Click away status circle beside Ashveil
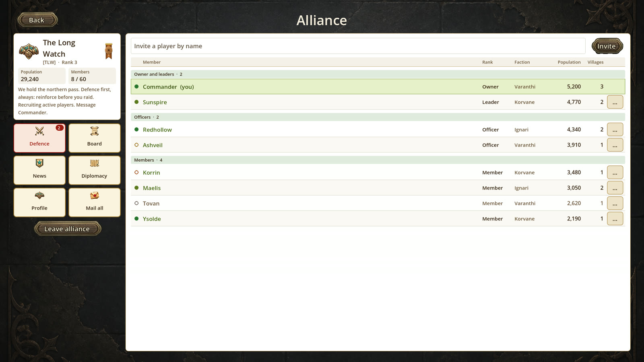Screen dimensions: 644x362 coord(136,145)
